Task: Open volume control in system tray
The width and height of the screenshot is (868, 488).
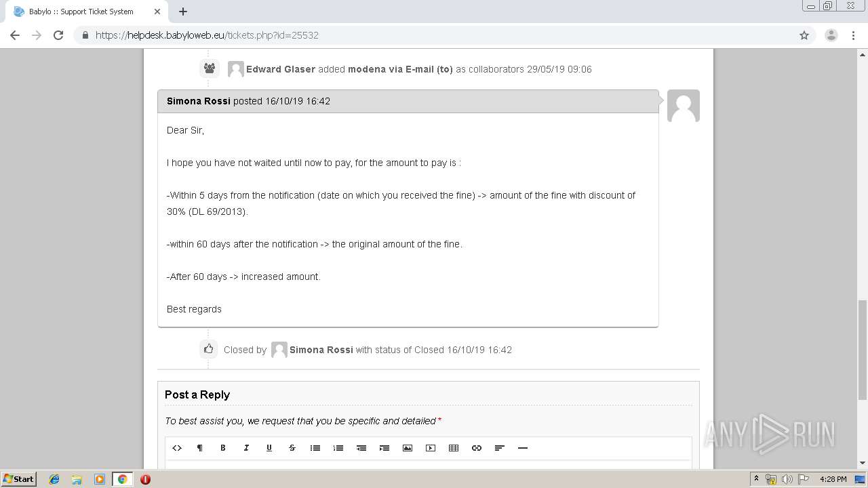Action: (x=787, y=479)
